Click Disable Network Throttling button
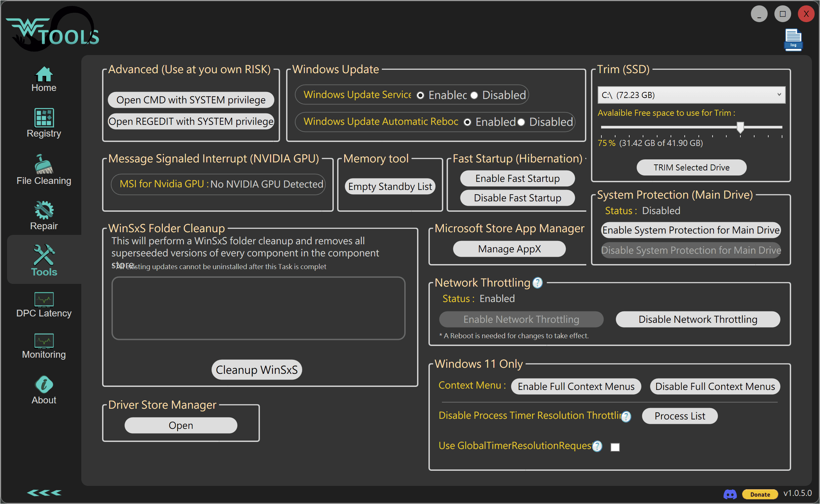Screen dimensions: 820x504 (x=698, y=319)
